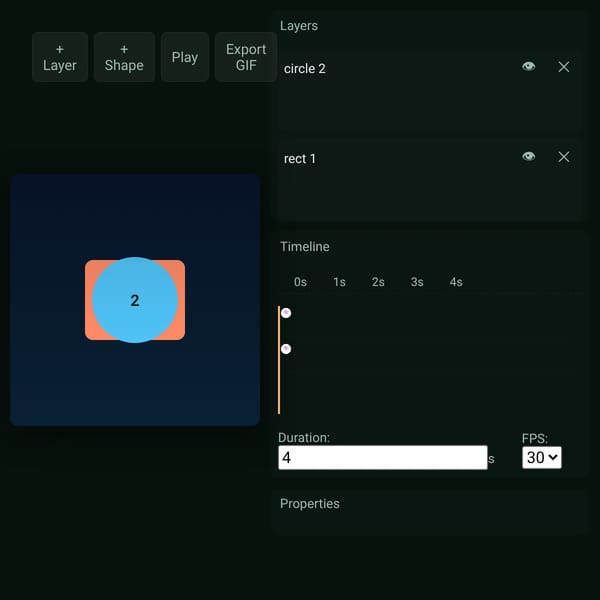Select the rect 1 layer row
The image size is (600, 600).
click(x=428, y=180)
